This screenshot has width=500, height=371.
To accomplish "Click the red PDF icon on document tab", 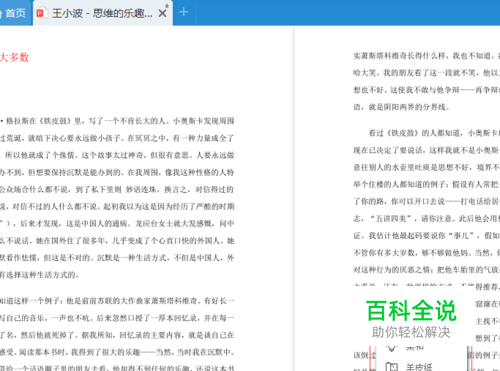I will (x=41, y=13).
